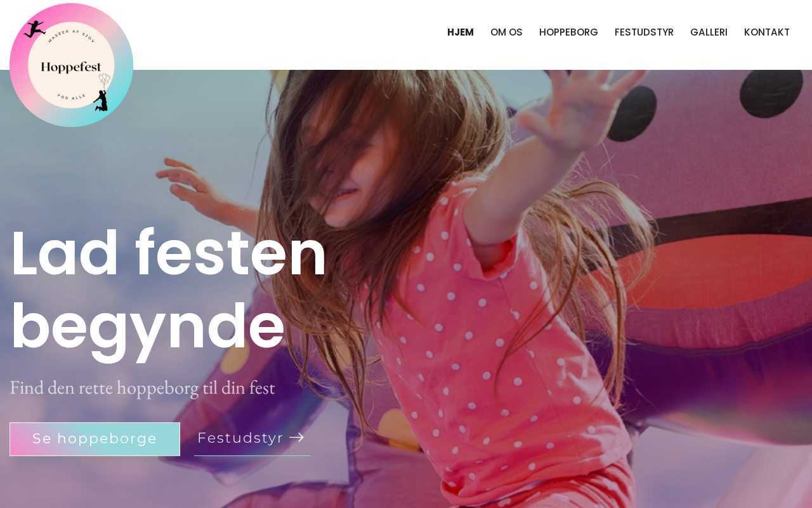Open the GALLERI page
812x508 pixels.
[709, 32]
